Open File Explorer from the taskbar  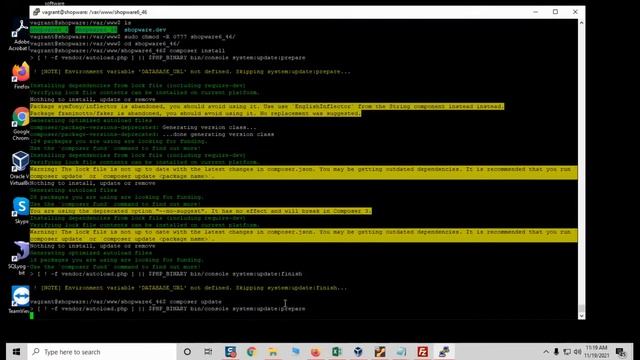tap(273, 351)
